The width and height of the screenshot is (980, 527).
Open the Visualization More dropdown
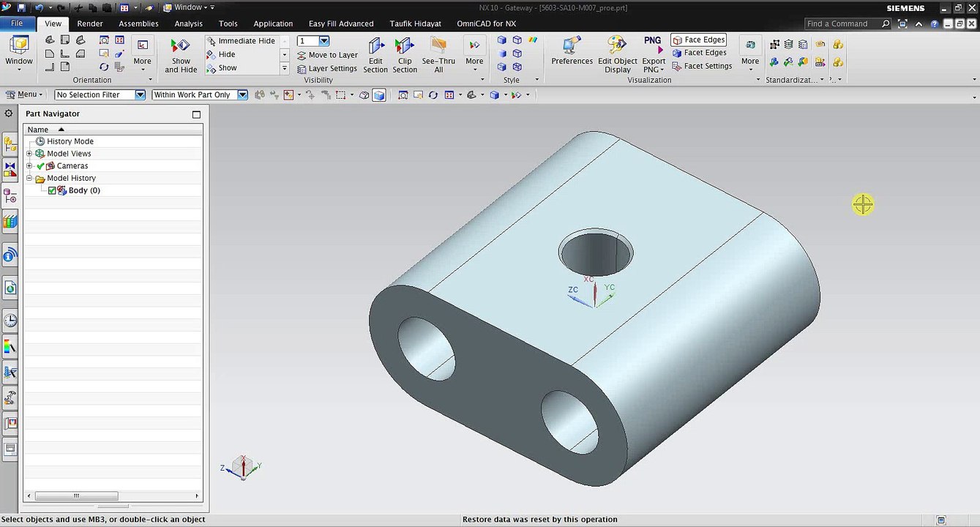[750, 56]
